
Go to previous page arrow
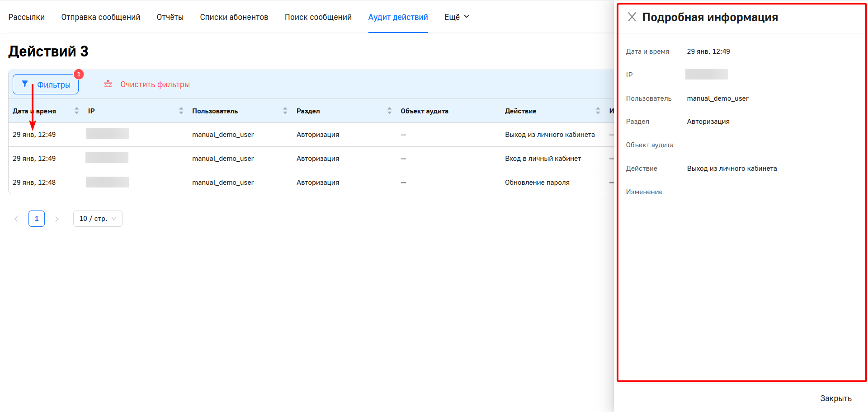[16, 219]
